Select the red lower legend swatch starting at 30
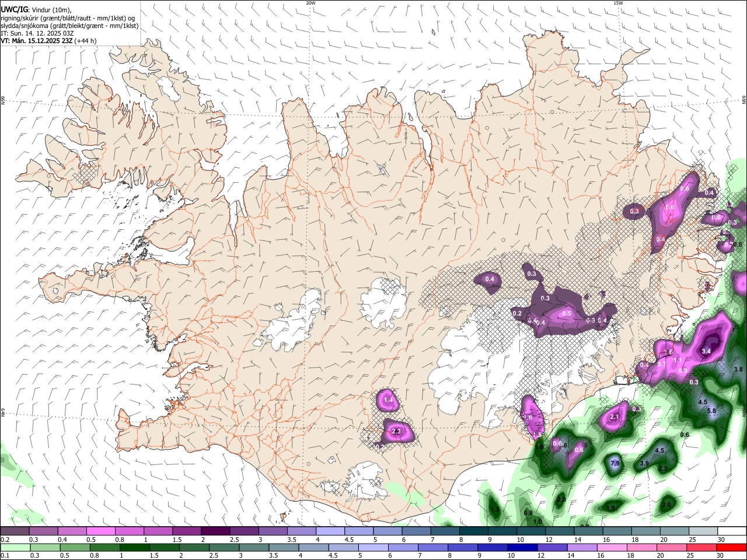 coord(731,548)
